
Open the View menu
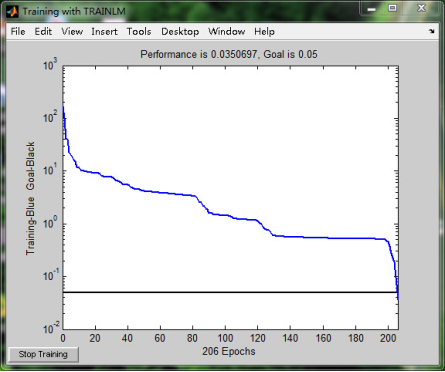pyautogui.click(x=72, y=32)
